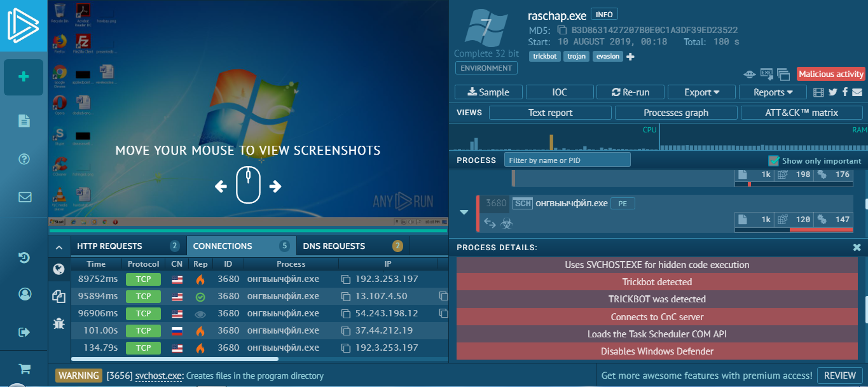The height and width of the screenshot is (387, 868).
Task: Click the evasion tag
Action: (608, 57)
